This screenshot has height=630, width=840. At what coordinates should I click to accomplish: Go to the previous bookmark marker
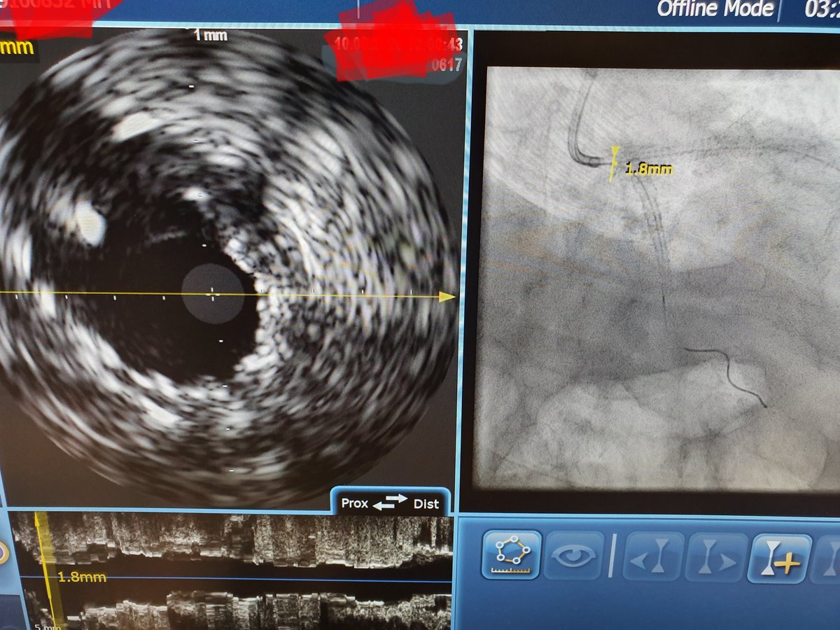[653, 558]
